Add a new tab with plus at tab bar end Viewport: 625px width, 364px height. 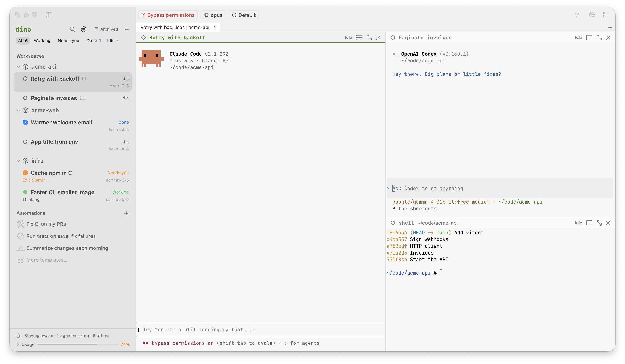(610, 27)
